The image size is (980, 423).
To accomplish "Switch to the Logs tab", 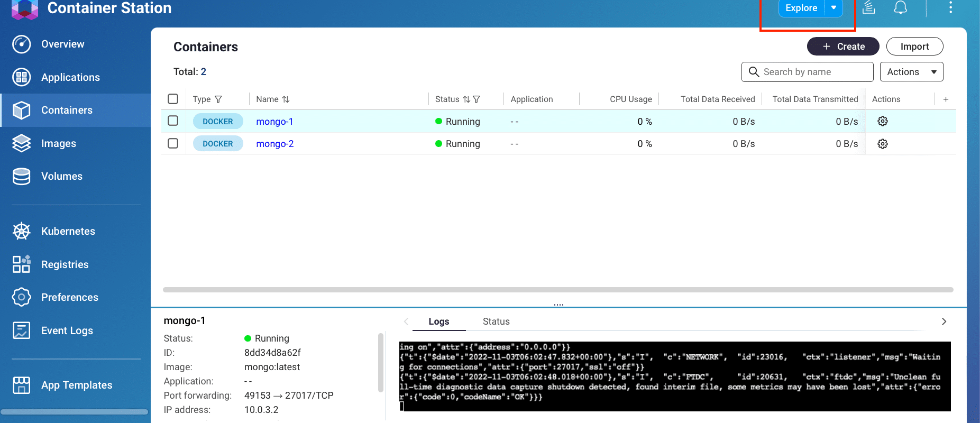I will 439,321.
